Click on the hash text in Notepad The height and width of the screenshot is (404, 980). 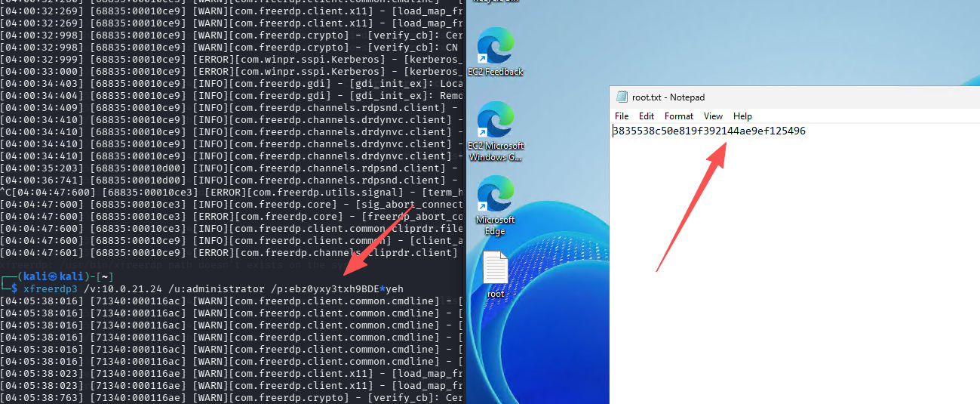coord(708,131)
